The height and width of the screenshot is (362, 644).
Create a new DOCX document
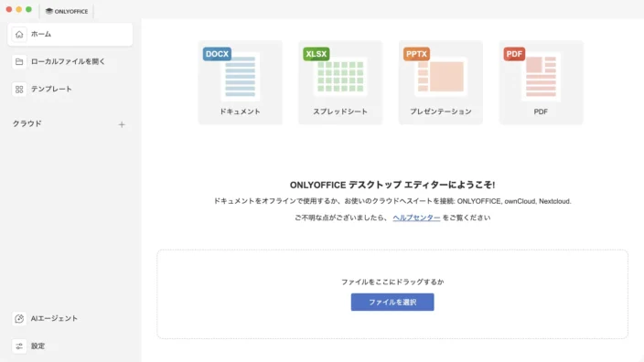[x=241, y=82]
